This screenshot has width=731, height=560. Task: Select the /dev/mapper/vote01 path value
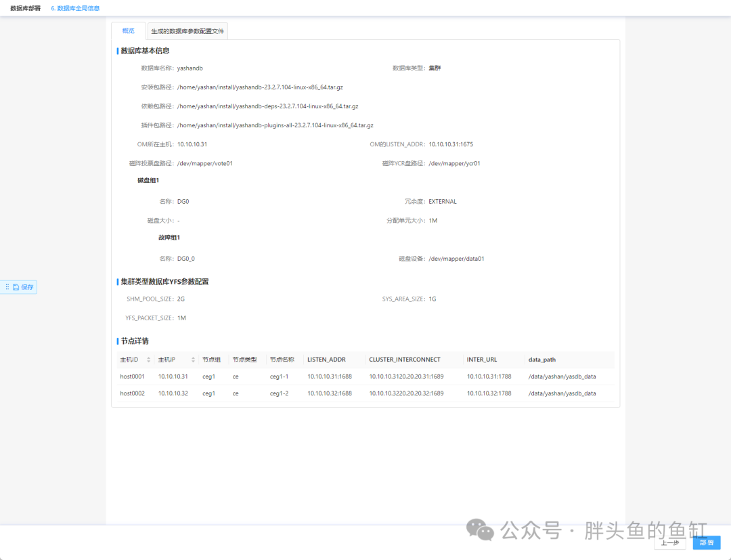[204, 164]
